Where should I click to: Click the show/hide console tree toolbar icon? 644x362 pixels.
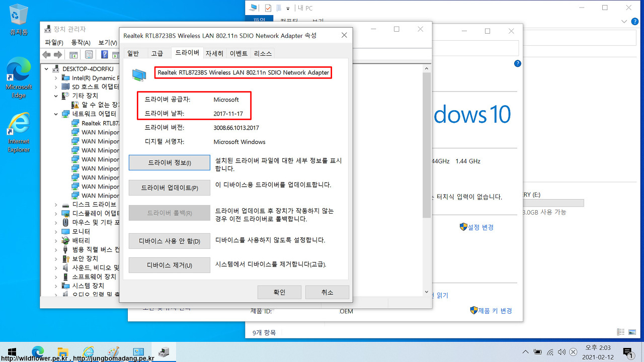73,55
